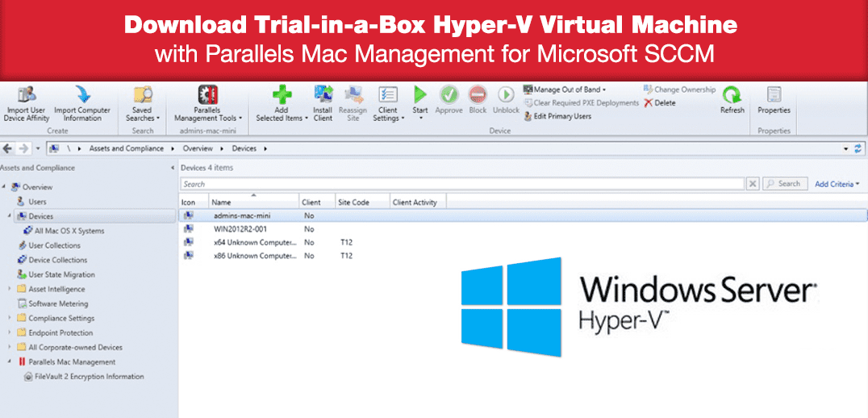Select Users in navigation tree
The height and width of the screenshot is (418, 868).
(37, 202)
